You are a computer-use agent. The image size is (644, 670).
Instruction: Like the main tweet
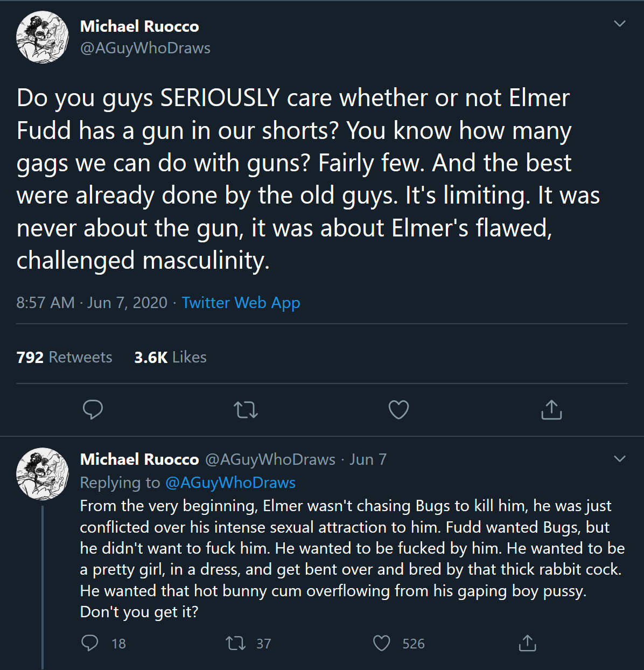[x=398, y=410]
